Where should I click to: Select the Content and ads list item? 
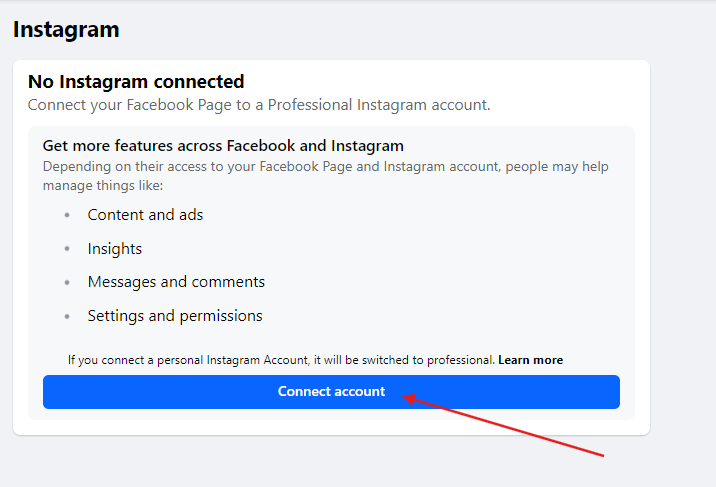click(x=145, y=215)
